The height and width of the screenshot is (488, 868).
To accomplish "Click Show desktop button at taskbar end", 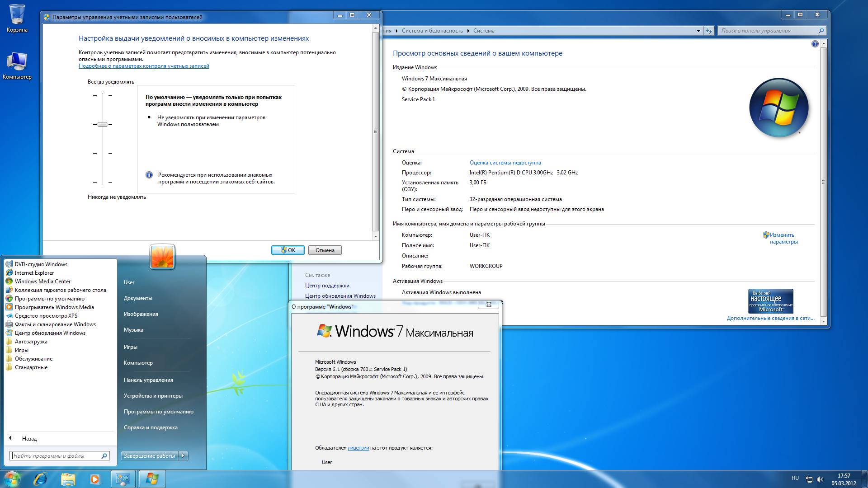I will pyautogui.click(x=864, y=479).
